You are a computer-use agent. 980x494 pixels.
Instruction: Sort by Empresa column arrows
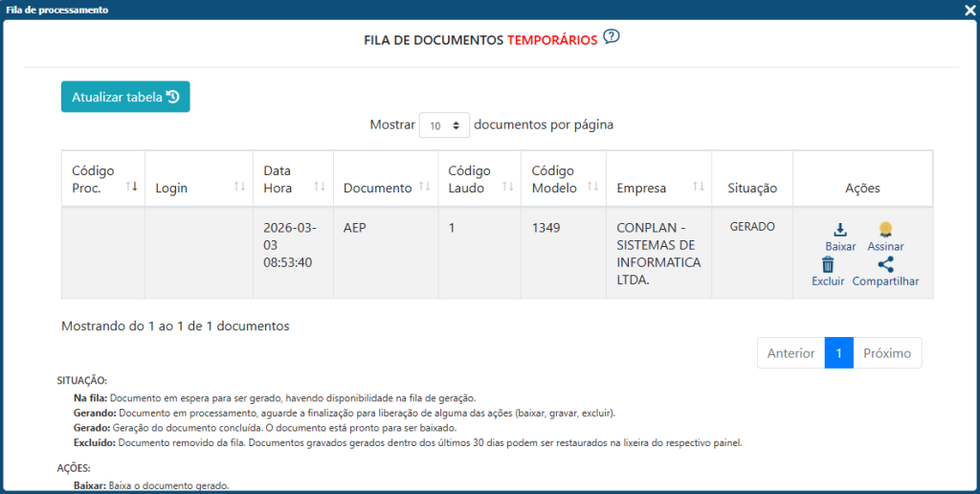coord(699,187)
